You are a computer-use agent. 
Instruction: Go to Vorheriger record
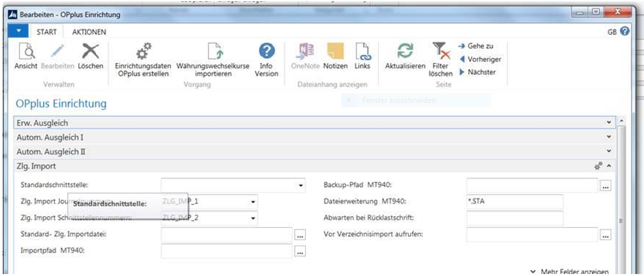coord(480,59)
